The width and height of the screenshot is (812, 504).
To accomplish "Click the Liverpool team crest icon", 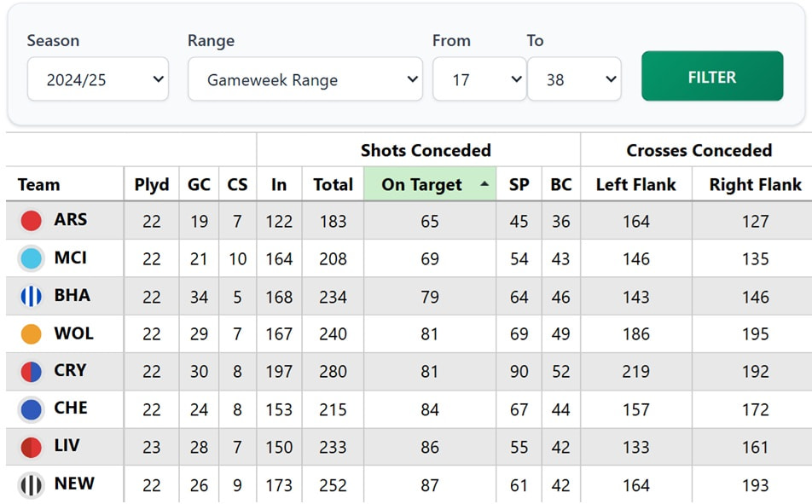I will [32, 447].
